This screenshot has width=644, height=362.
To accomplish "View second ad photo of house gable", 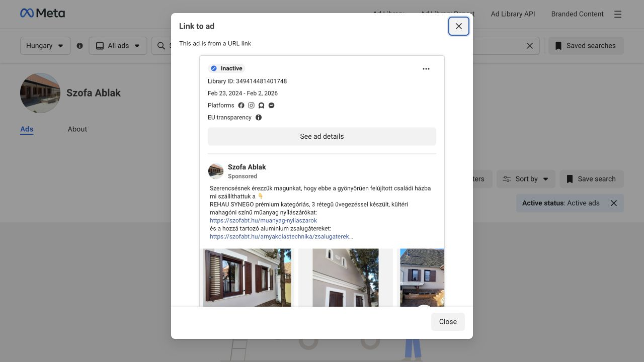I will tap(346, 278).
